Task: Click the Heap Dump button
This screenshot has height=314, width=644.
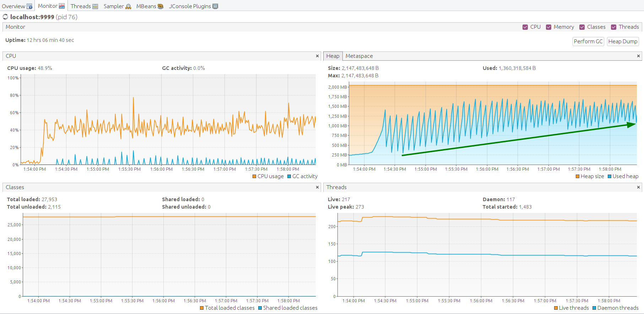Action: pos(623,42)
